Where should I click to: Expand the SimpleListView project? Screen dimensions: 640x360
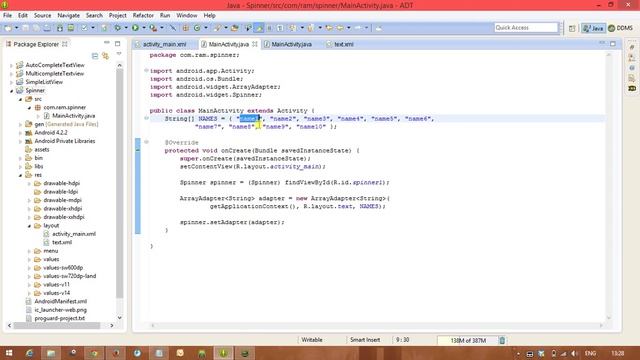coord(11,82)
